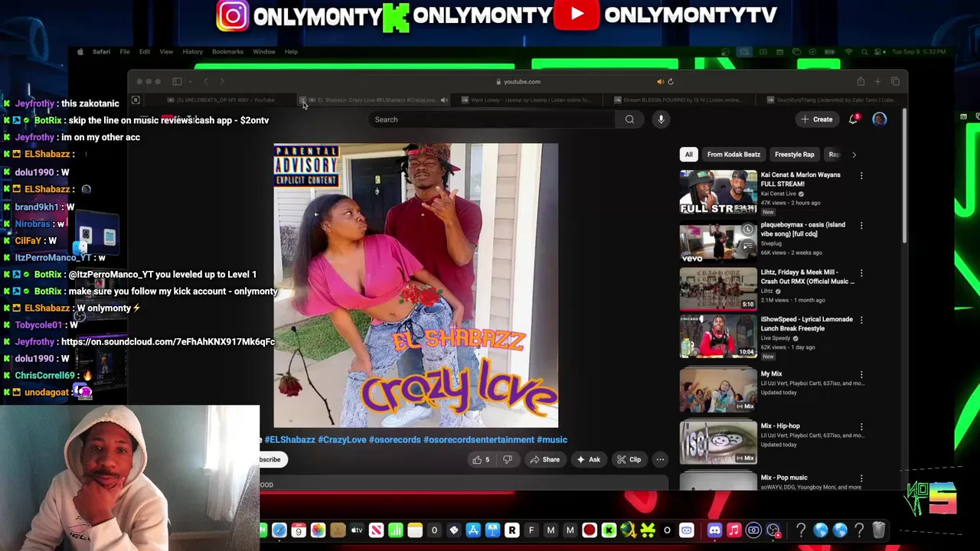
Task: Mute audio on the El Shabazz tab
Action: coord(444,100)
